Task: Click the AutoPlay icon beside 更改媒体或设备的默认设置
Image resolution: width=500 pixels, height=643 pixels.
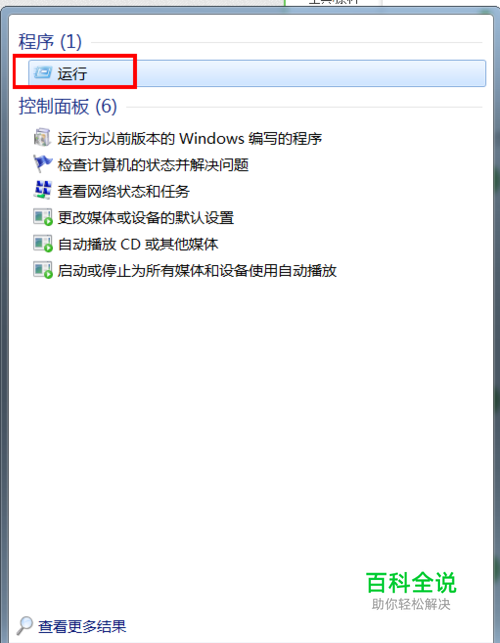Action: pyautogui.click(x=43, y=217)
